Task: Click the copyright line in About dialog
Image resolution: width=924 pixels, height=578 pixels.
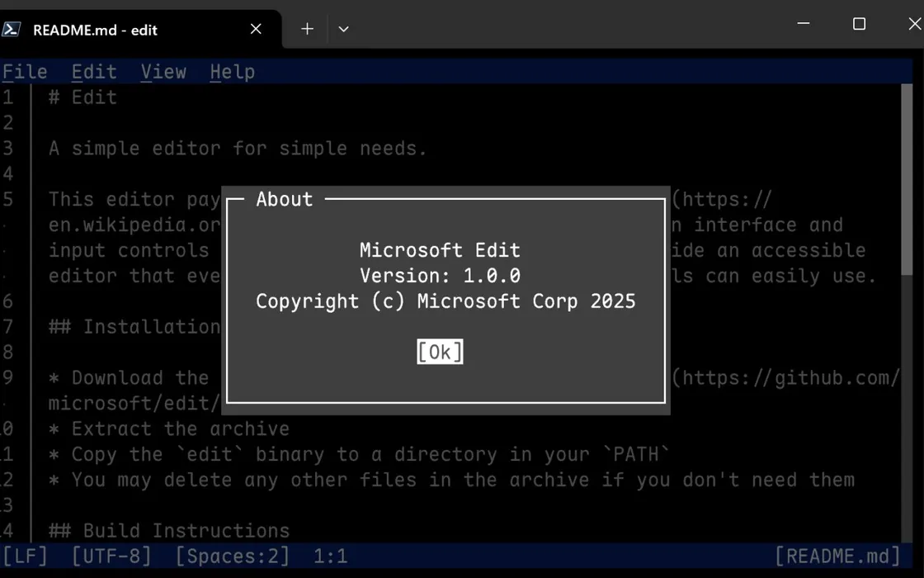Action: [x=445, y=301]
